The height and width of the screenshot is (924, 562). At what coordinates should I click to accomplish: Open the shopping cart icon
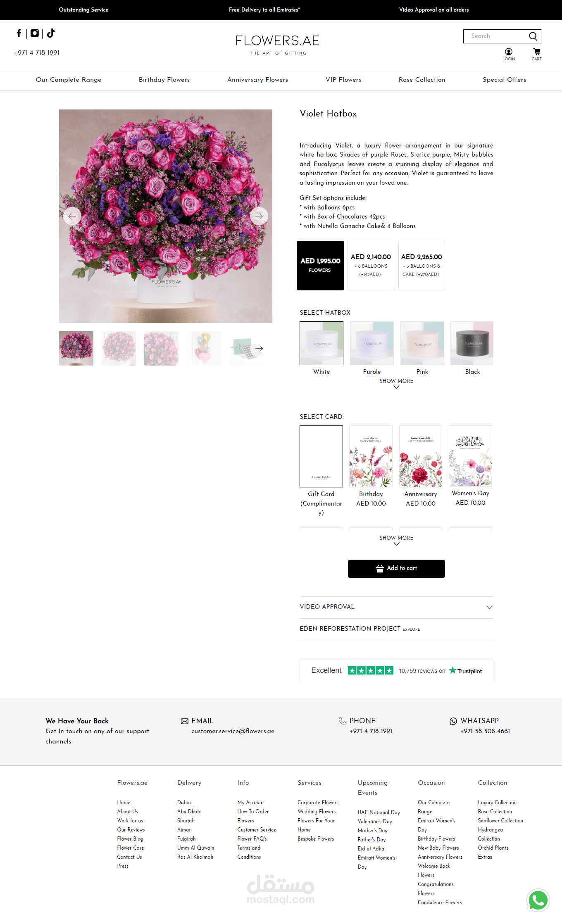tap(537, 54)
